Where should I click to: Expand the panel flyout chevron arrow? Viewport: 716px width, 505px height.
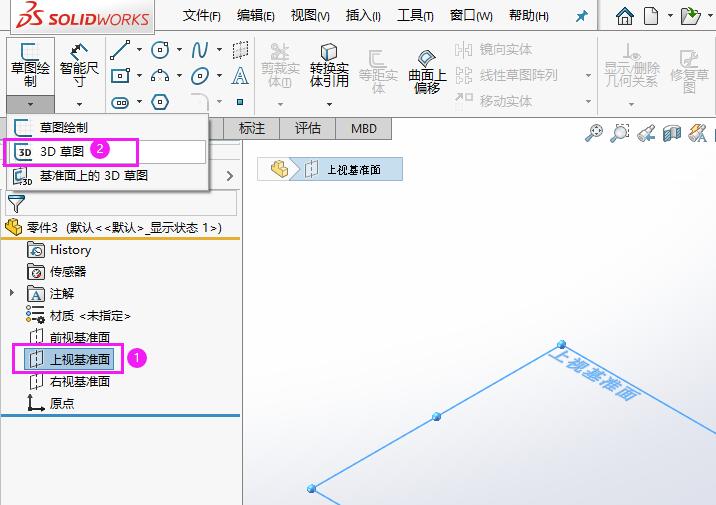(230, 176)
